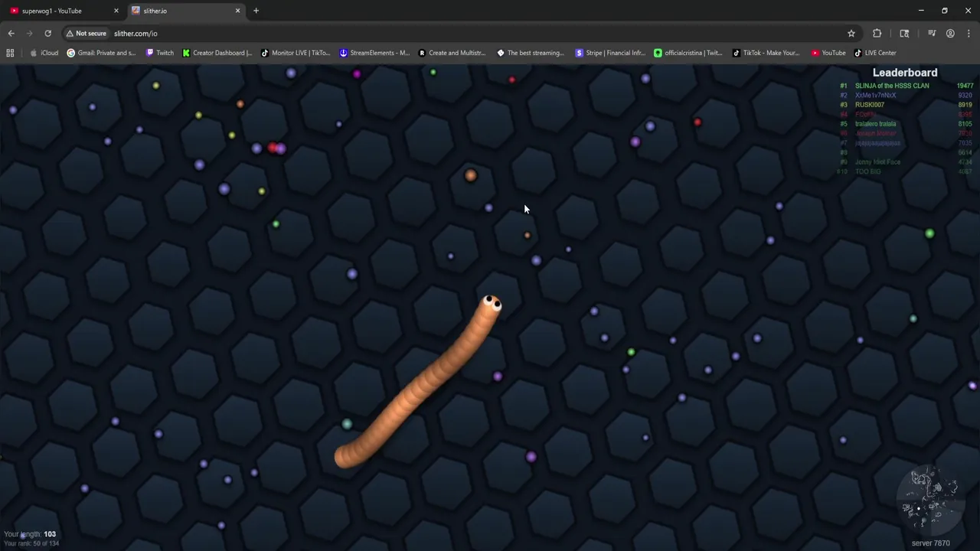Open the Create and Multistream bookmark
The width and height of the screenshot is (980, 551).
click(452, 53)
